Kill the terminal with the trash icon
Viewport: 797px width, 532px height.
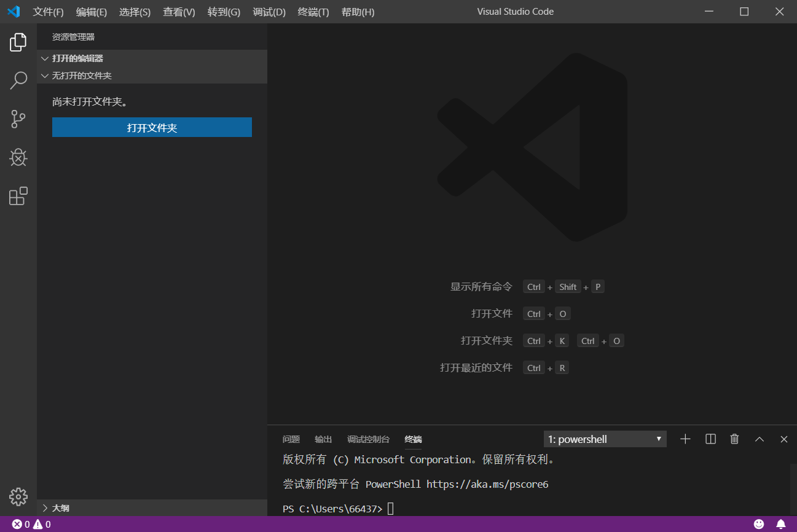pyautogui.click(x=734, y=439)
